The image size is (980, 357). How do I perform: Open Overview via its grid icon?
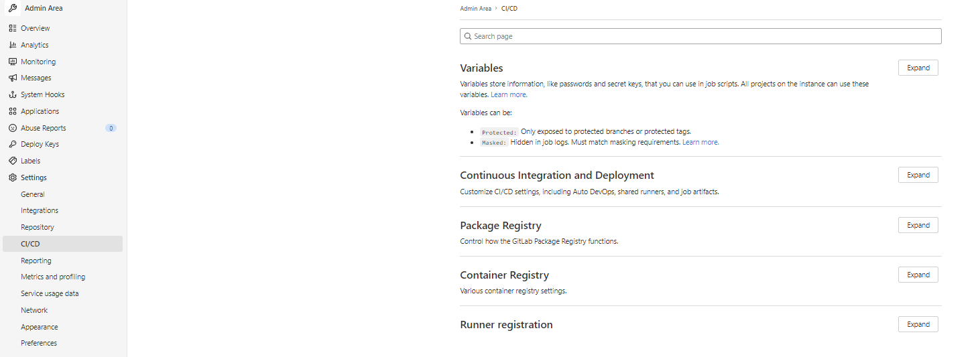click(13, 28)
